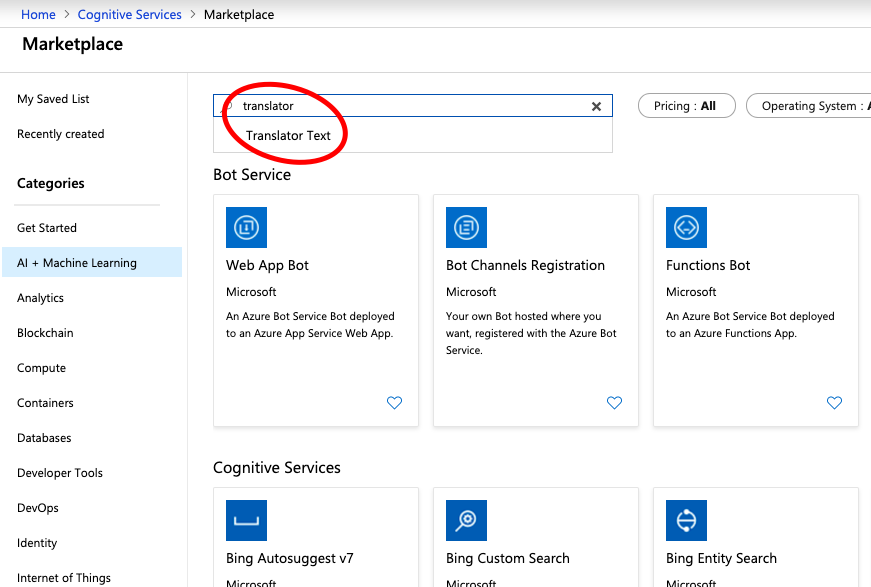Image resolution: width=871 pixels, height=587 pixels.
Task: Go to Home breadcrumb link
Action: click(38, 15)
